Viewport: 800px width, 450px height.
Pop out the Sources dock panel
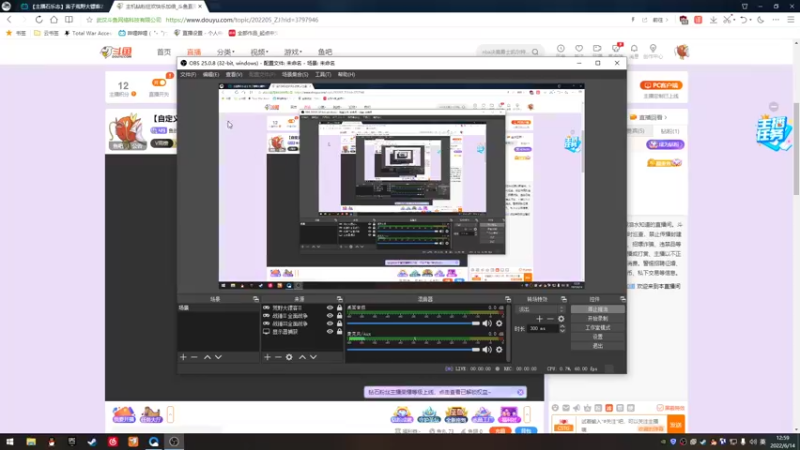[x=339, y=299]
